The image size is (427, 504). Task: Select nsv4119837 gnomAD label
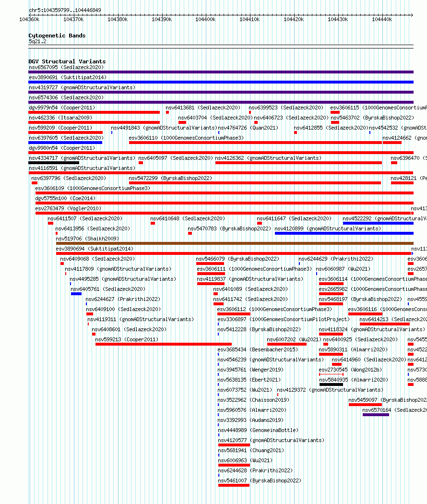(x=250, y=279)
